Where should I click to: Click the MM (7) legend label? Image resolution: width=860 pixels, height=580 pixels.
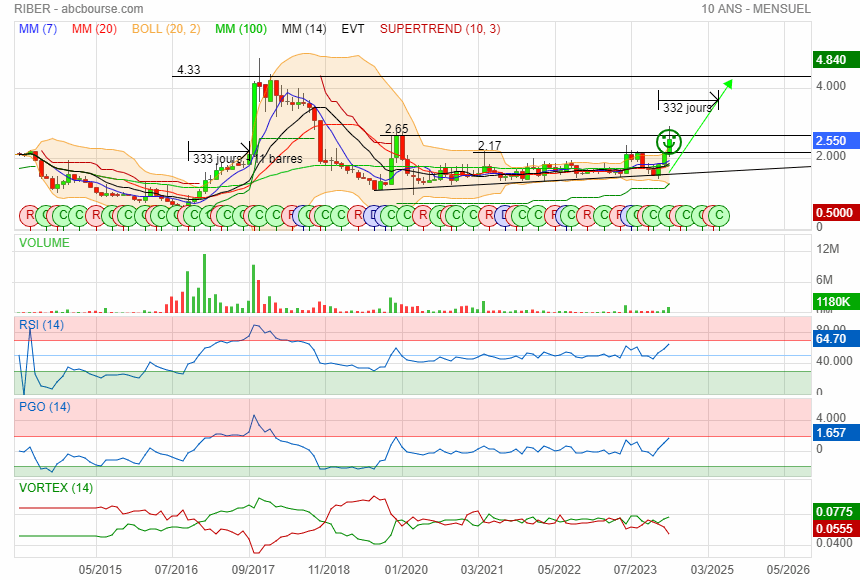click(x=38, y=29)
